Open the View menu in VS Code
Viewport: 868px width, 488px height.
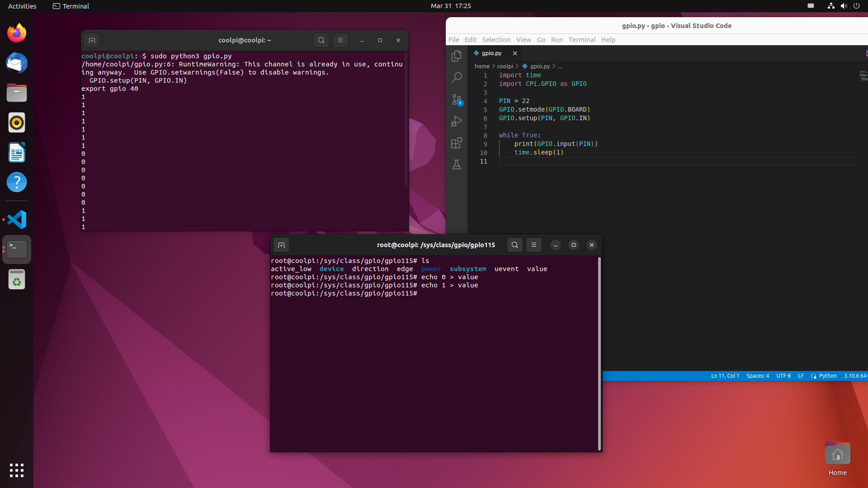(524, 40)
